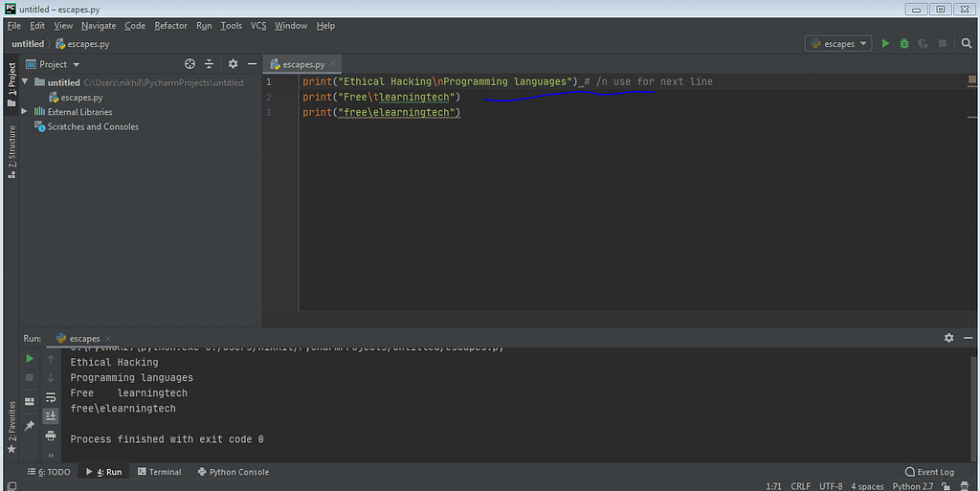The height and width of the screenshot is (491, 980).
Task: Open Run panel settings gear
Action: [948, 337]
